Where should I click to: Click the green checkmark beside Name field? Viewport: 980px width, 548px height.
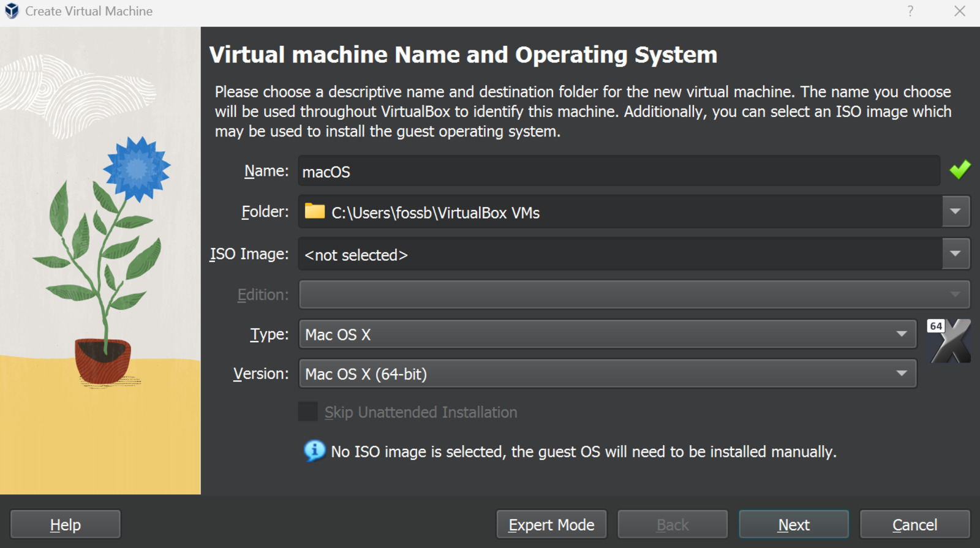tap(960, 170)
